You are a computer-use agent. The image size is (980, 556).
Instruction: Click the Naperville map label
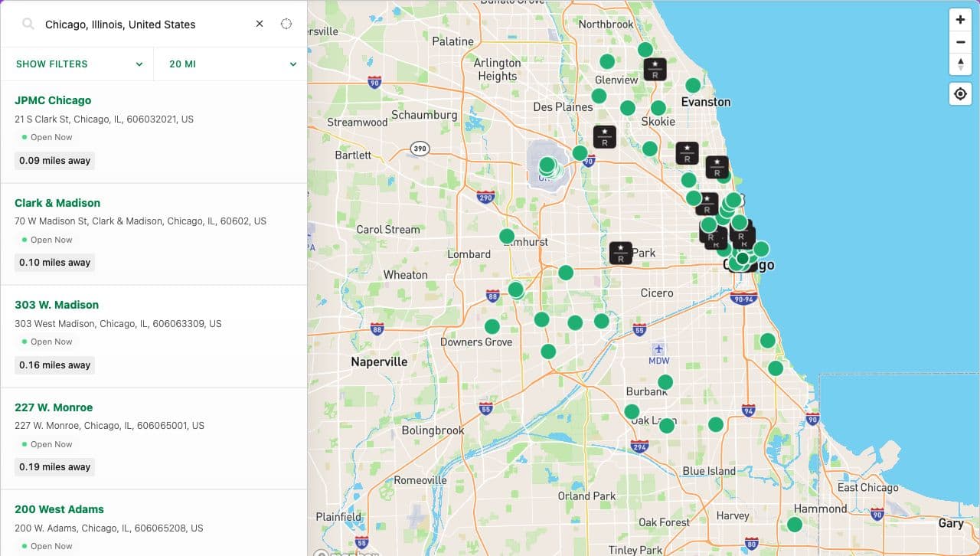tap(379, 361)
